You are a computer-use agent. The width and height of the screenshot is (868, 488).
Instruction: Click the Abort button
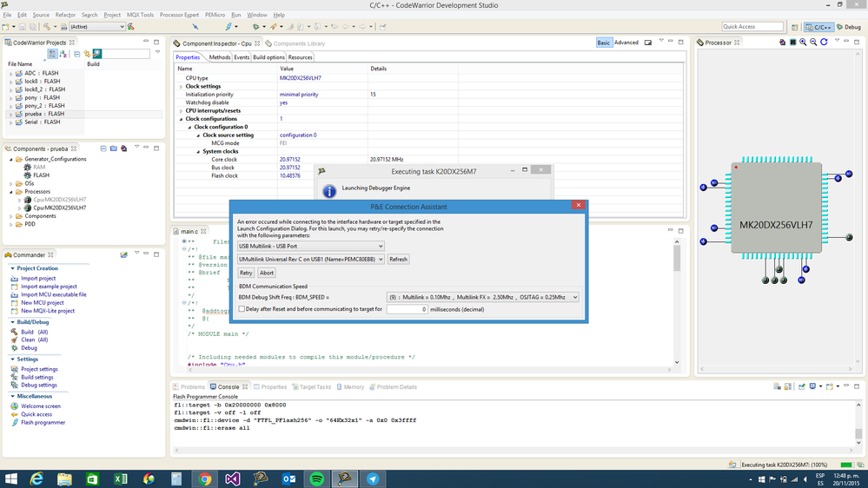266,273
